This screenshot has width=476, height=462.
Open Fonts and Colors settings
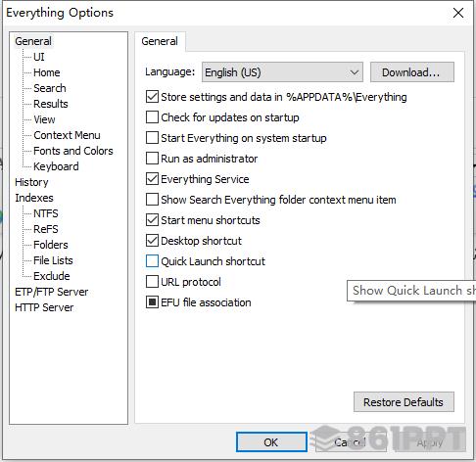(73, 151)
